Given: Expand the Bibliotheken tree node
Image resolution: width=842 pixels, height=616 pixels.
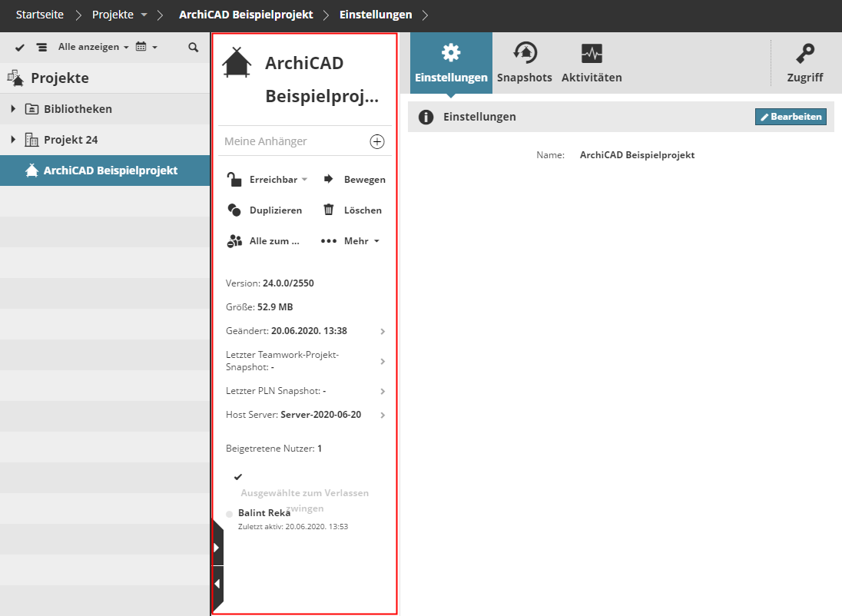Looking at the screenshot, I should [13, 109].
